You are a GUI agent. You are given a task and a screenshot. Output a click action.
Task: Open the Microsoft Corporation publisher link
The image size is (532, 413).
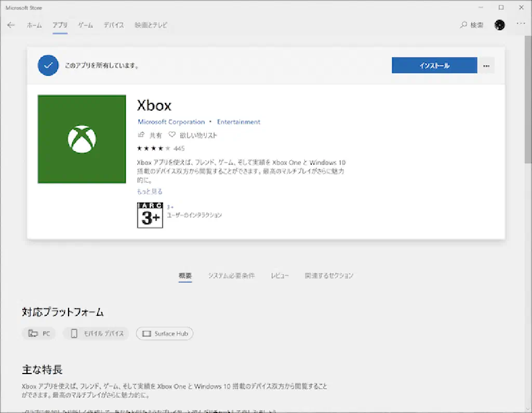171,122
